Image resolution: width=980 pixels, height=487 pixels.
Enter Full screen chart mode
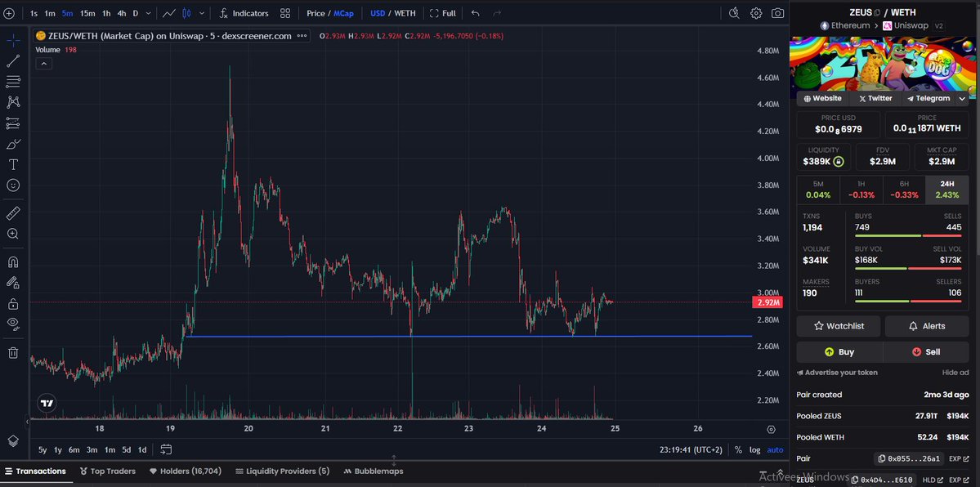pyautogui.click(x=442, y=13)
